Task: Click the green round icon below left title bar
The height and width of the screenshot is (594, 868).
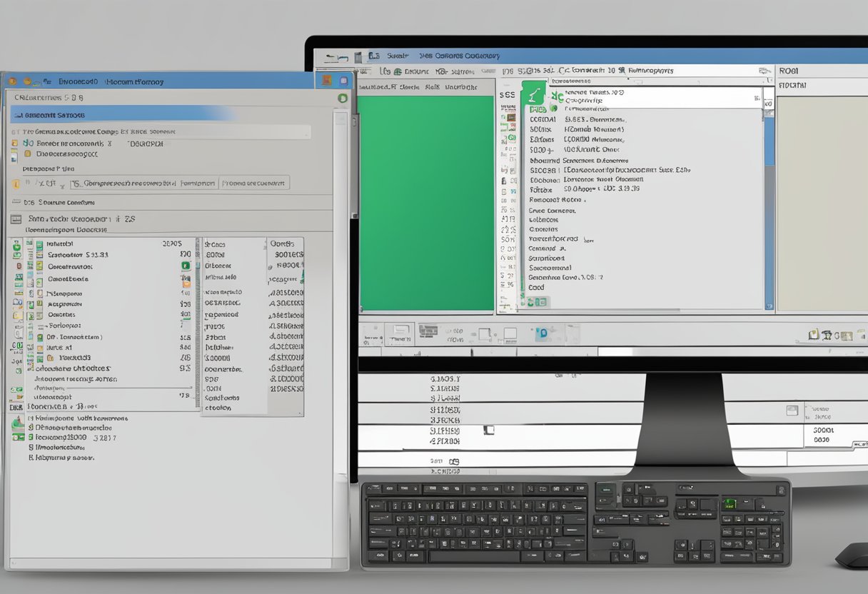Action: [343, 98]
